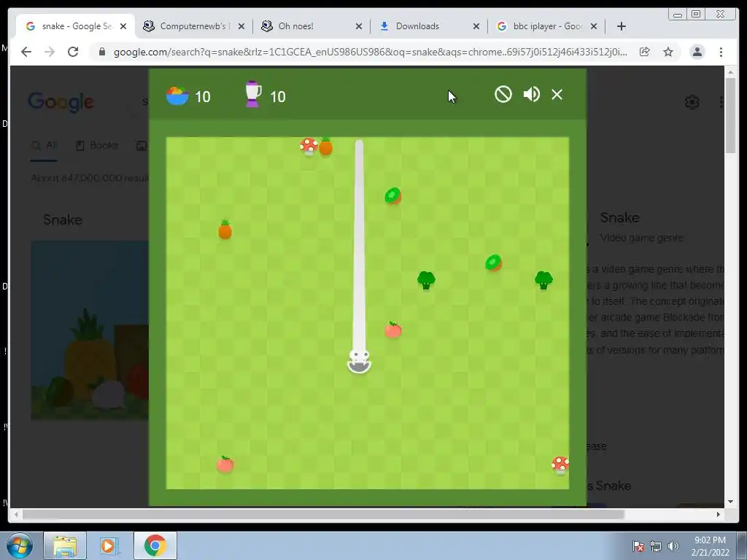
Task: Go forward in browser history
Action: [x=50, y=52]
